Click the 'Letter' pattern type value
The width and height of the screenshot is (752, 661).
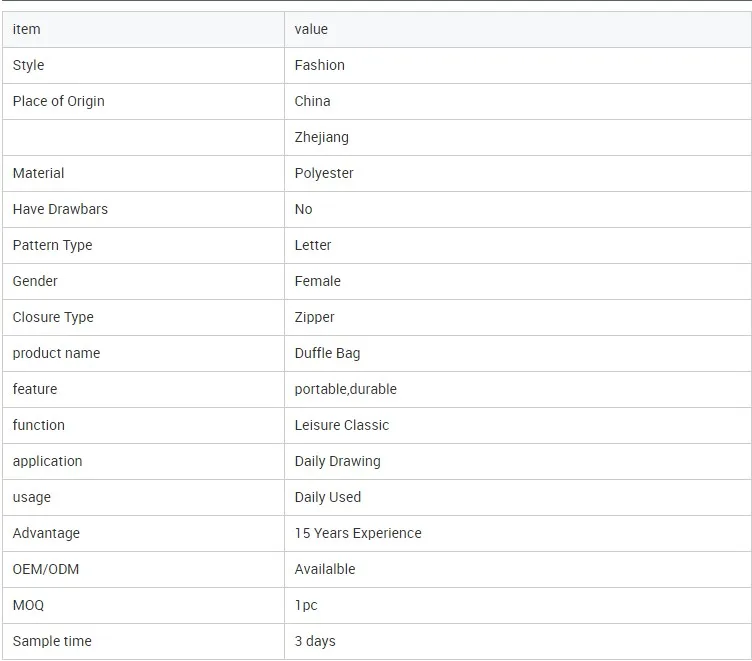point(313,245)
